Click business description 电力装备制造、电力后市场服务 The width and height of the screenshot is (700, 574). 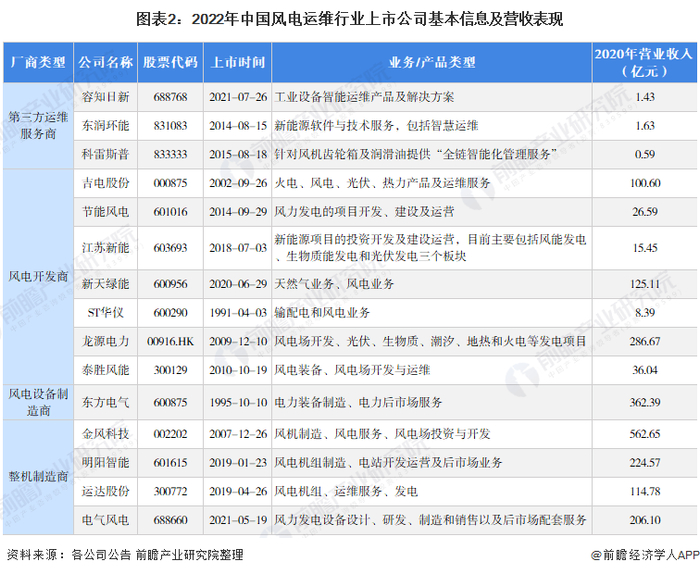pyautogui.click(x=358, y=402)
